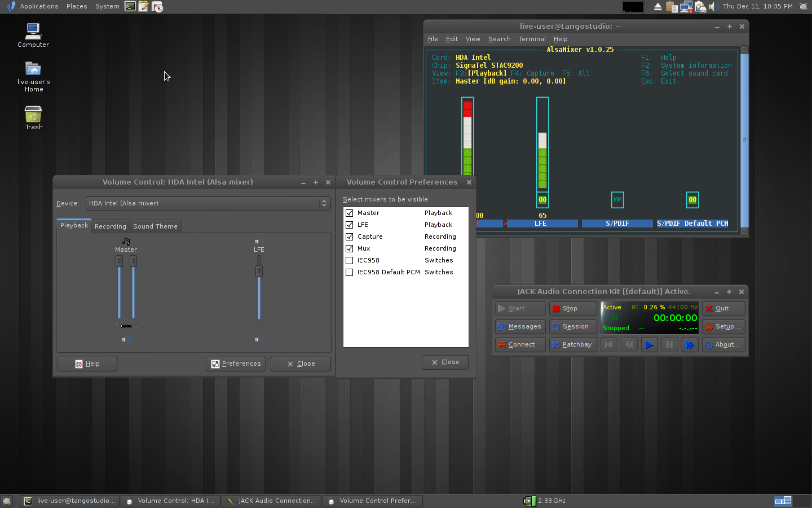Click the JACK transport rewind button
The height and width of the screenshot is (508, 812).
click(629, 345)
